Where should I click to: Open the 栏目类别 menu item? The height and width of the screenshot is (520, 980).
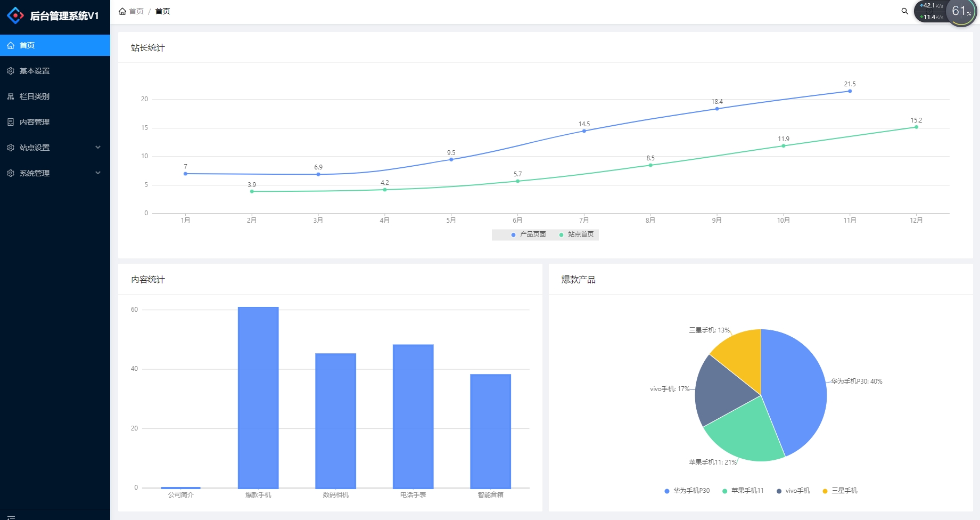click(55, 96)
